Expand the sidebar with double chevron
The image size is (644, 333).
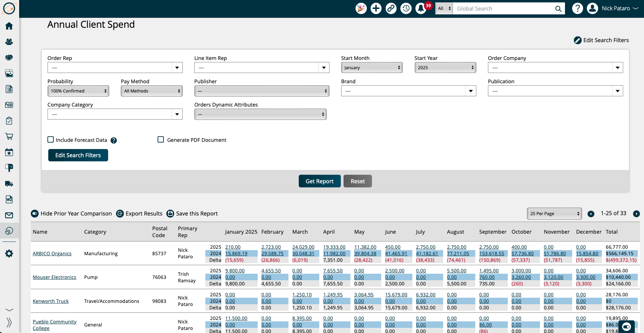tap(9, 322)
